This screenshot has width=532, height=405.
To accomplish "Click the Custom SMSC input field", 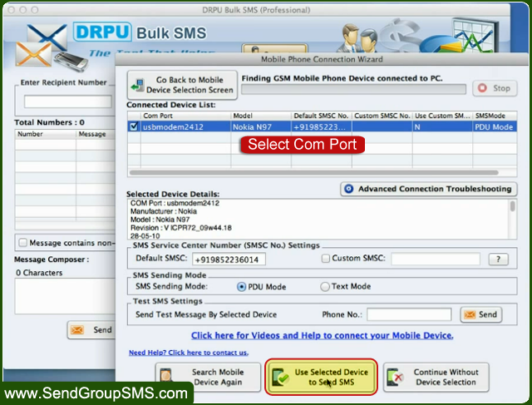I will (x=436, y=259).
